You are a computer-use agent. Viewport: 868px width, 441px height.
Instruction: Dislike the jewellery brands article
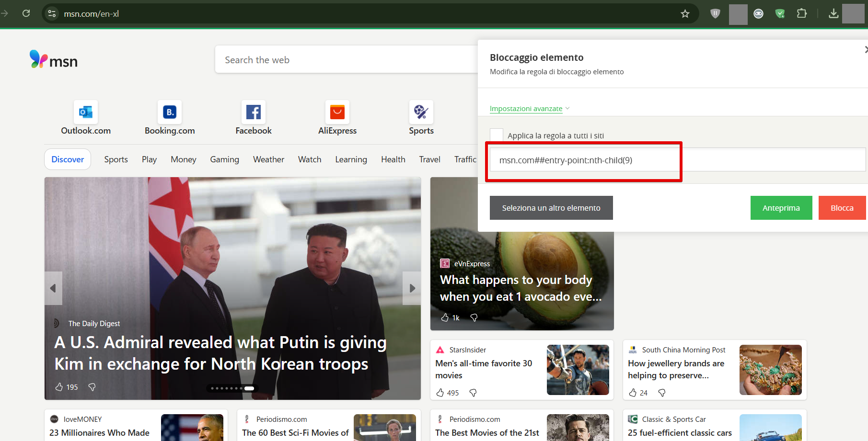point(662,393)
